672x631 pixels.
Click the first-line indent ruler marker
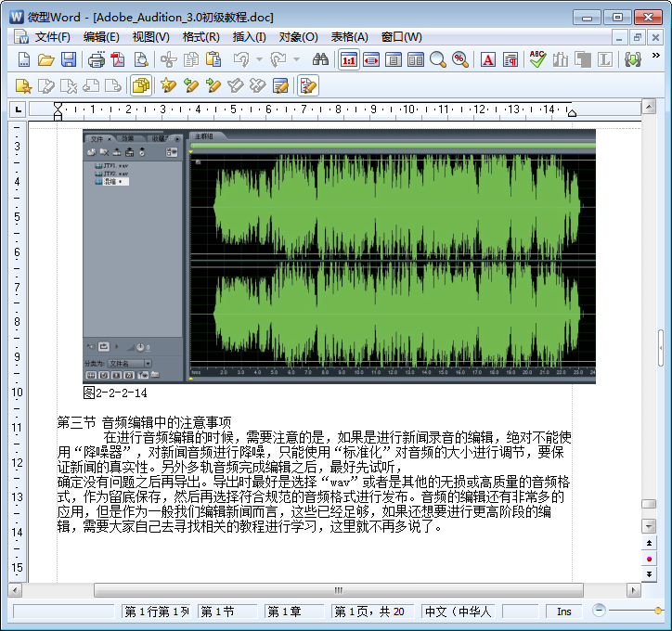pos(58,106)
